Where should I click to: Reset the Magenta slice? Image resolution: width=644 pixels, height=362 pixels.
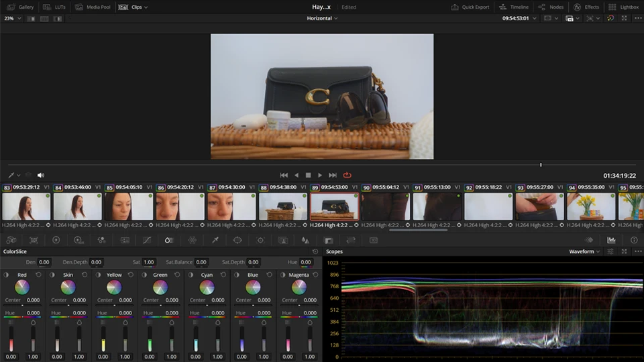click(315, 275)
